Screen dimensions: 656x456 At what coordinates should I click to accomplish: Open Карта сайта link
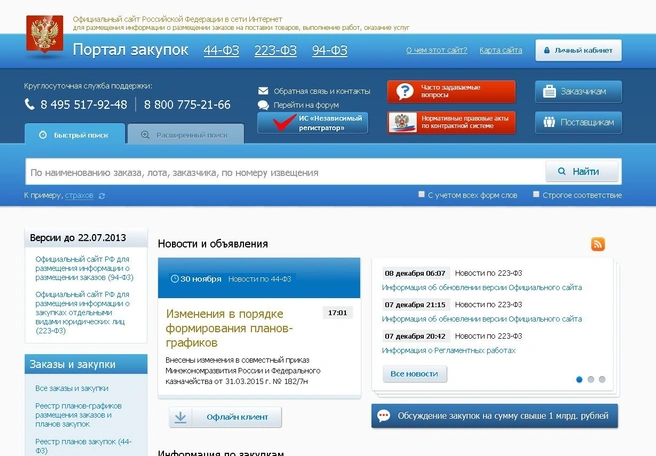(501, 50)
